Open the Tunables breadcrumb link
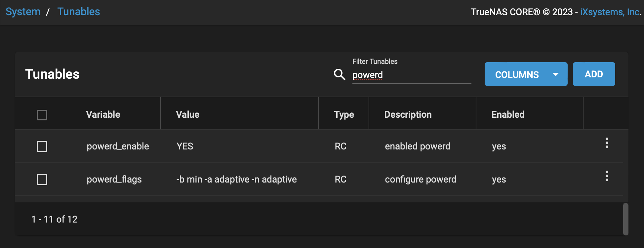Screen dimensions: 644x248 [x=79, y=12]
